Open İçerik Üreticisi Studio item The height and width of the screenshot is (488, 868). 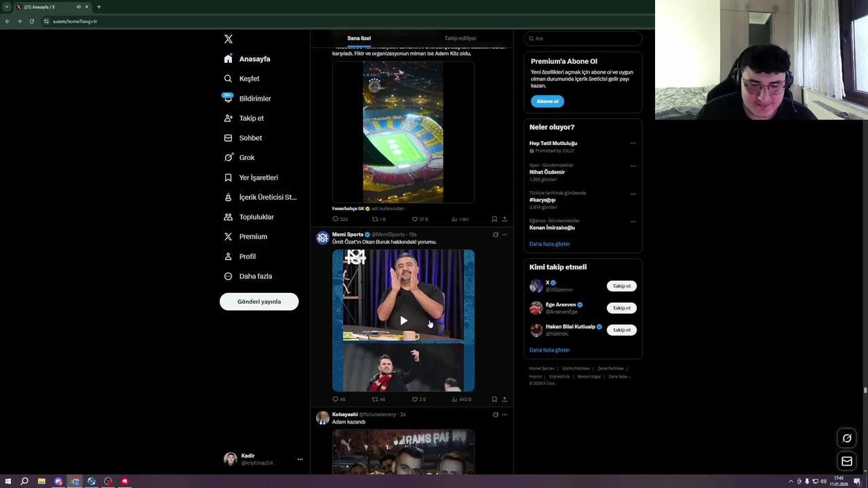[260, 197]
